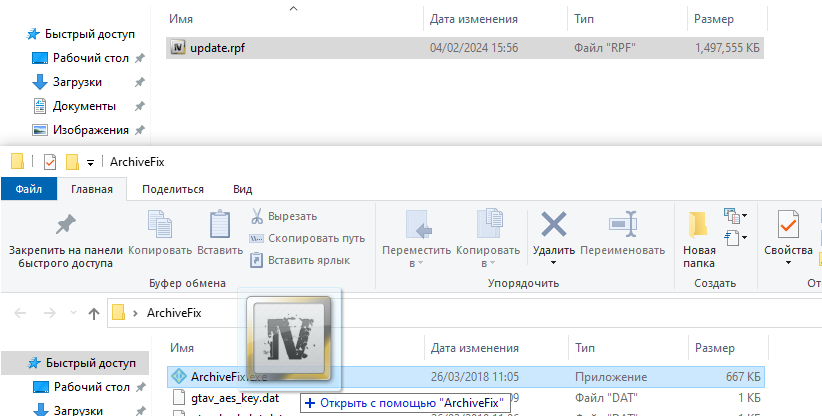Switch to the Главная ribbon tab
Image resolution: width=822 pixels, height=416 pixels.
tap(92, 189)
